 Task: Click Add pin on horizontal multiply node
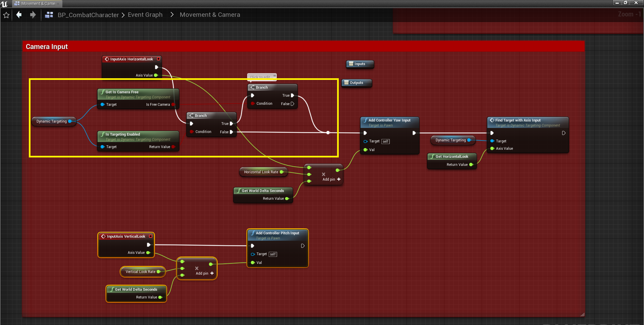(331, 179)
